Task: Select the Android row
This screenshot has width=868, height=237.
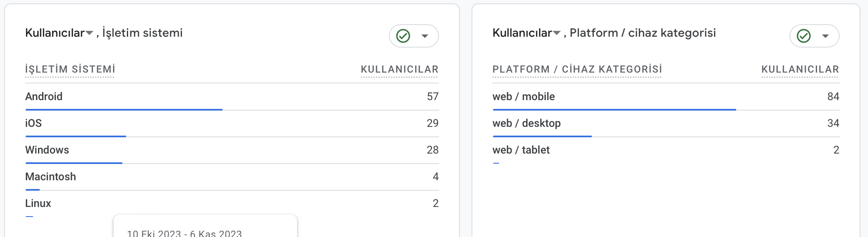Action: (232, 97)
